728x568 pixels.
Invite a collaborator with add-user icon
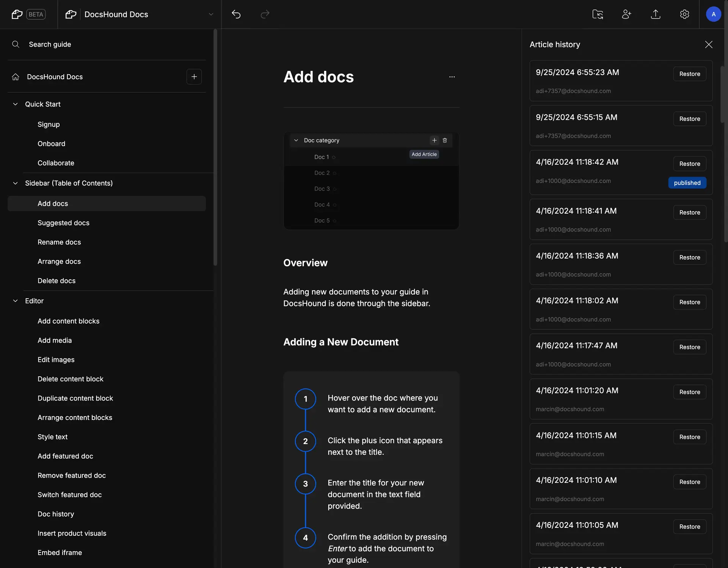point(626,14)
